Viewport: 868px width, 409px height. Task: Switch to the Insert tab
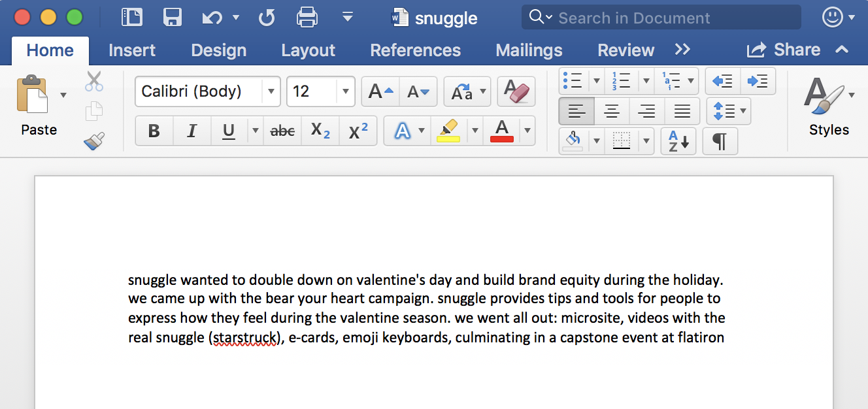coord(132,50)
